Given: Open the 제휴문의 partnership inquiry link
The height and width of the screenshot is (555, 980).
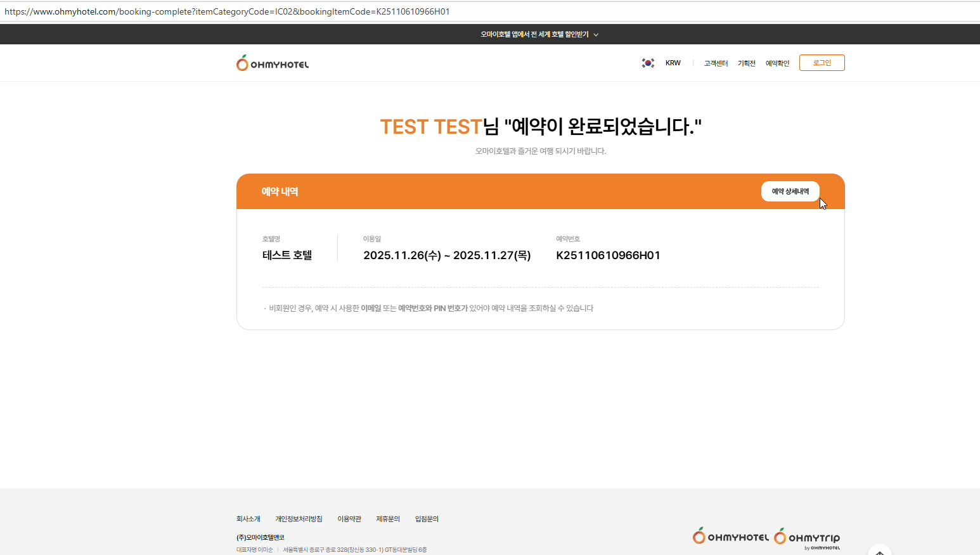Looking at the screenshot, I should [x=388, y=519].
